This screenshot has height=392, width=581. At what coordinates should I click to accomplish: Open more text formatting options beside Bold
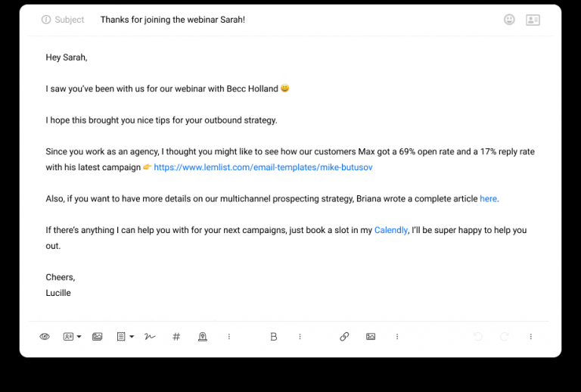300,337
